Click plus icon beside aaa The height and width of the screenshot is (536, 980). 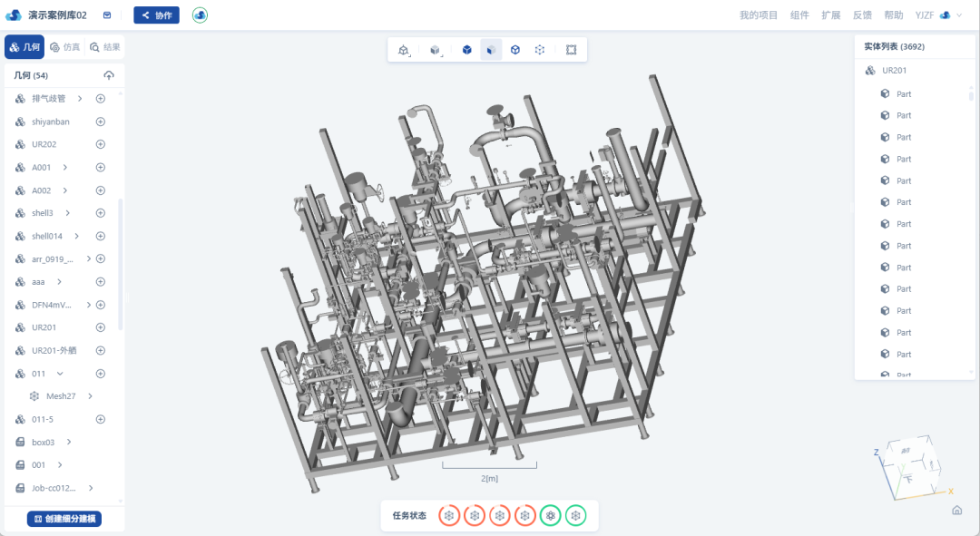point(100,282)
